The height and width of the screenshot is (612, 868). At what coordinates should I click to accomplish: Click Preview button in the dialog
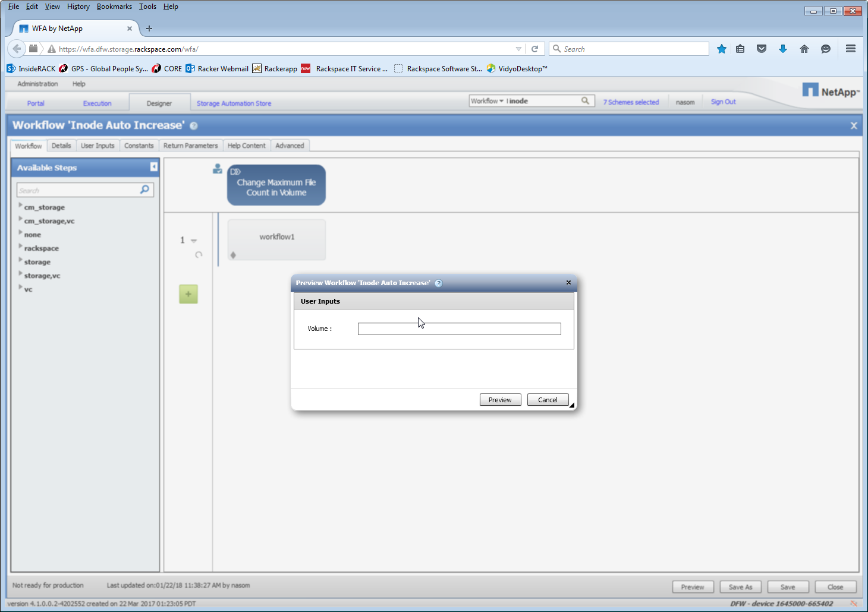tap(500, 400)
